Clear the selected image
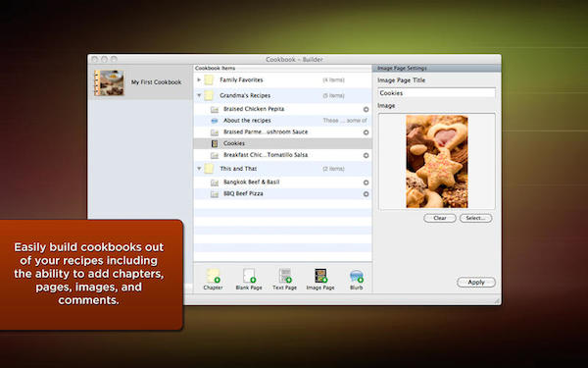Screen dimensions: 588x368 [x=440, y=218]
